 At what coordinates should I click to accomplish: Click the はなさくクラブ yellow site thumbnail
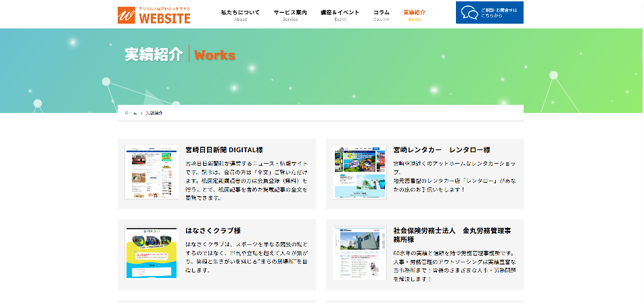point(152,252)
